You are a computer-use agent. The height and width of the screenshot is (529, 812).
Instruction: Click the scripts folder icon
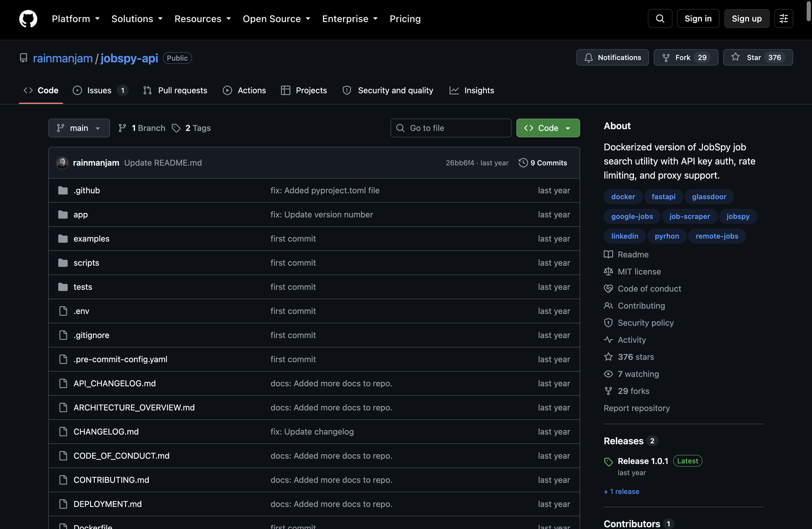63,263
